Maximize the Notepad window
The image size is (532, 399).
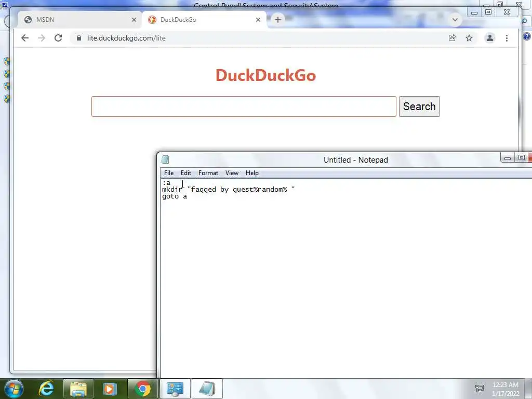click(522, 158)
